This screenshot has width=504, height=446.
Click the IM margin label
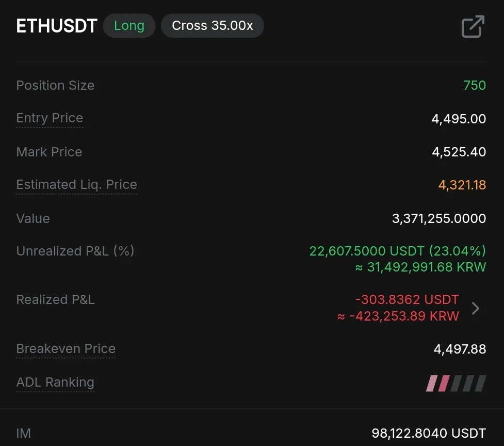[24, 433]
